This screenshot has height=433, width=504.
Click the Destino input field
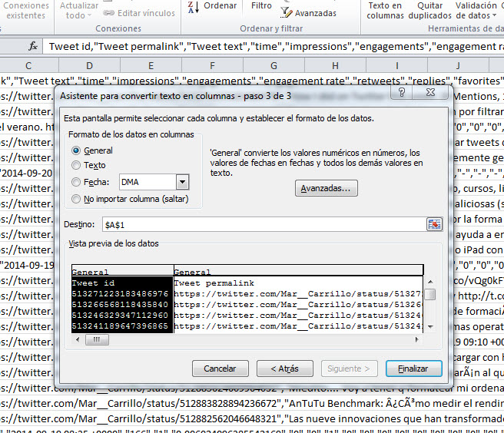click(261, 224)
